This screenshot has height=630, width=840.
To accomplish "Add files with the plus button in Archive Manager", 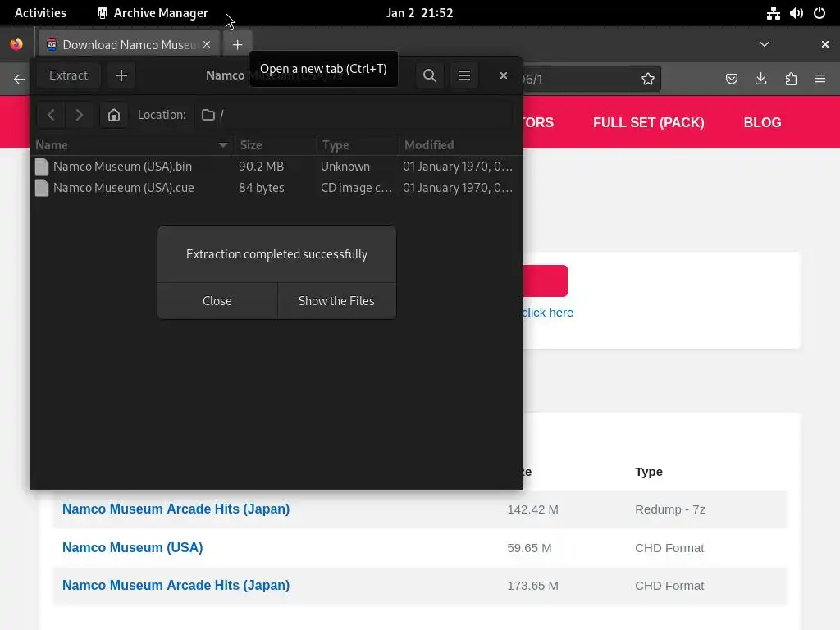I will coord(121,75).
